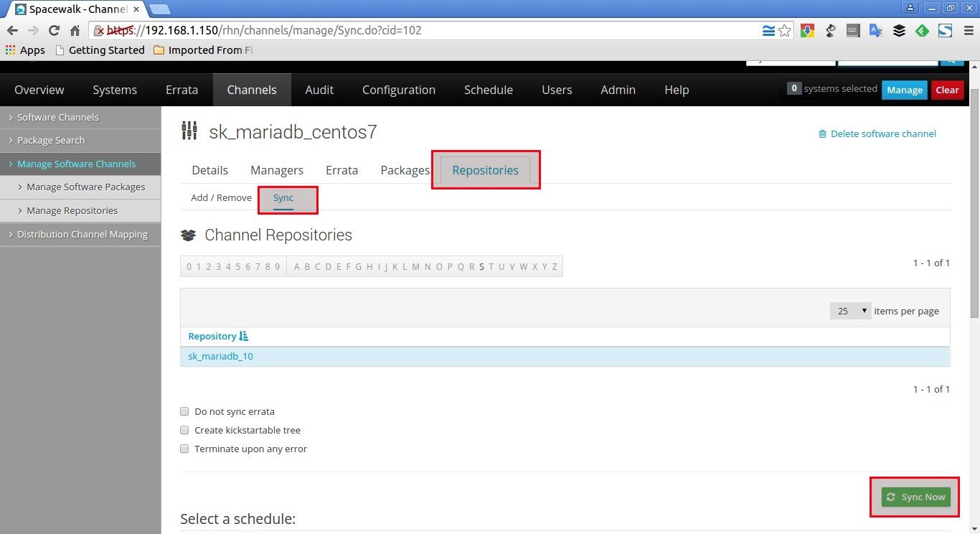Viewport: 980px width, 534px height.
Task: Sort repositories using the Repository sort icon
Action: [x=244, y=336]
